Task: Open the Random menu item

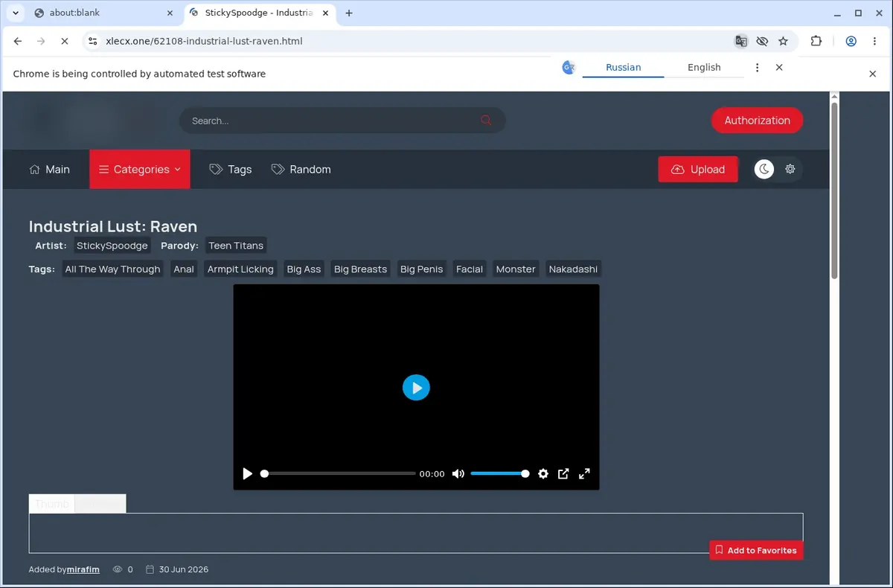Action: click(x=301, y=170)
